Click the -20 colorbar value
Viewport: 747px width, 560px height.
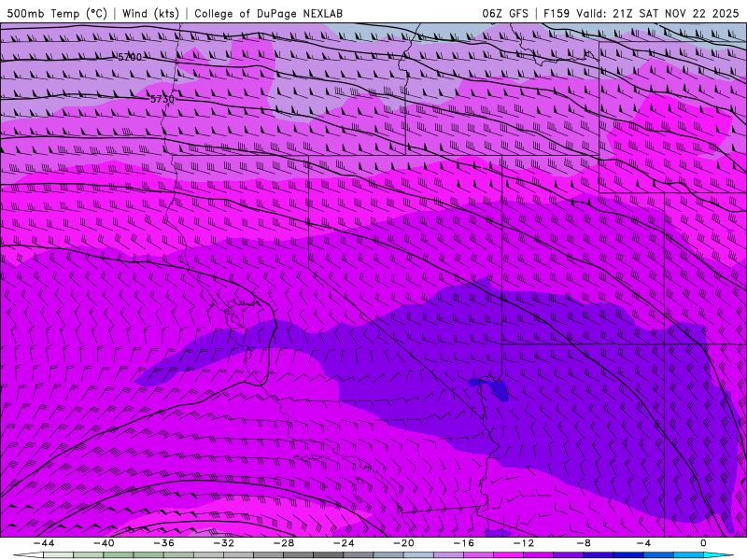[403, 543]
